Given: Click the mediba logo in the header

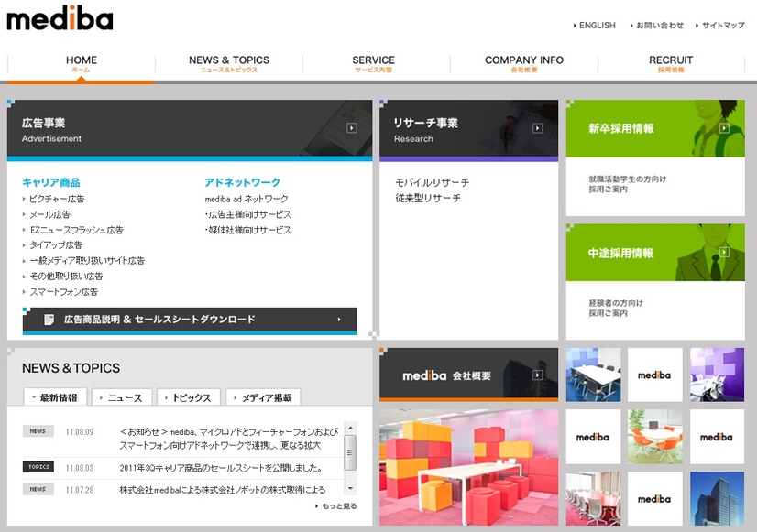Looking at the screenshot, I should [60, 18].
